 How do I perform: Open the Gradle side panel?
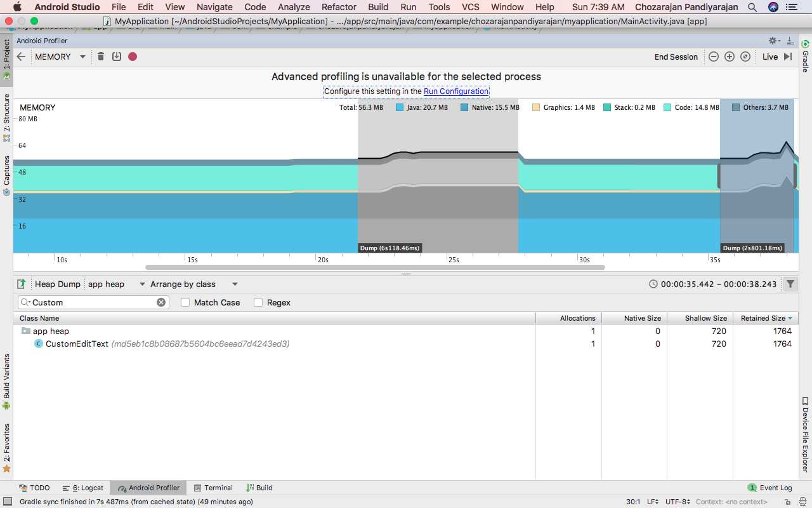[x=805, y=57]
